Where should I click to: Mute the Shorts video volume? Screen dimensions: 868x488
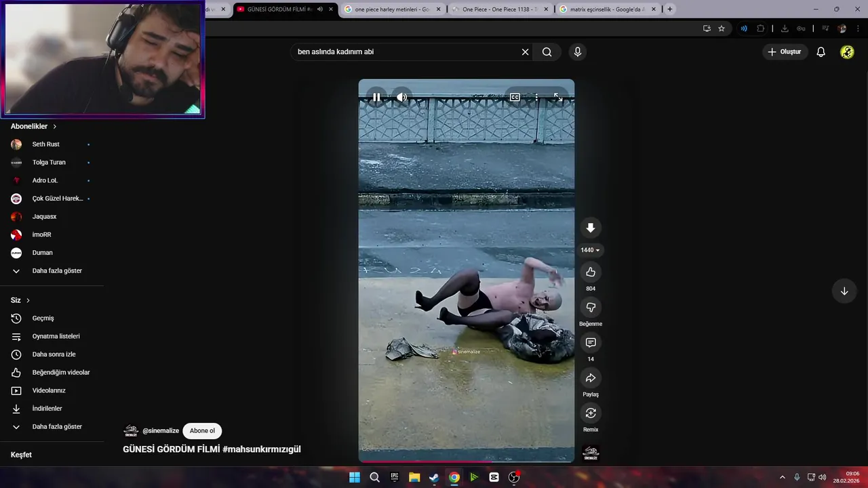[401, 97]
